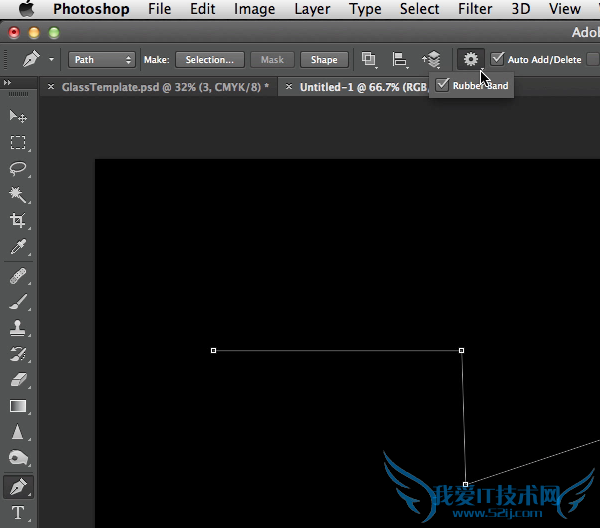The width and height of the screenshot is (600, 528).
Task: Switch to Untitled-1 document tab
Action: pyautogui.click(x=363, y=87)
